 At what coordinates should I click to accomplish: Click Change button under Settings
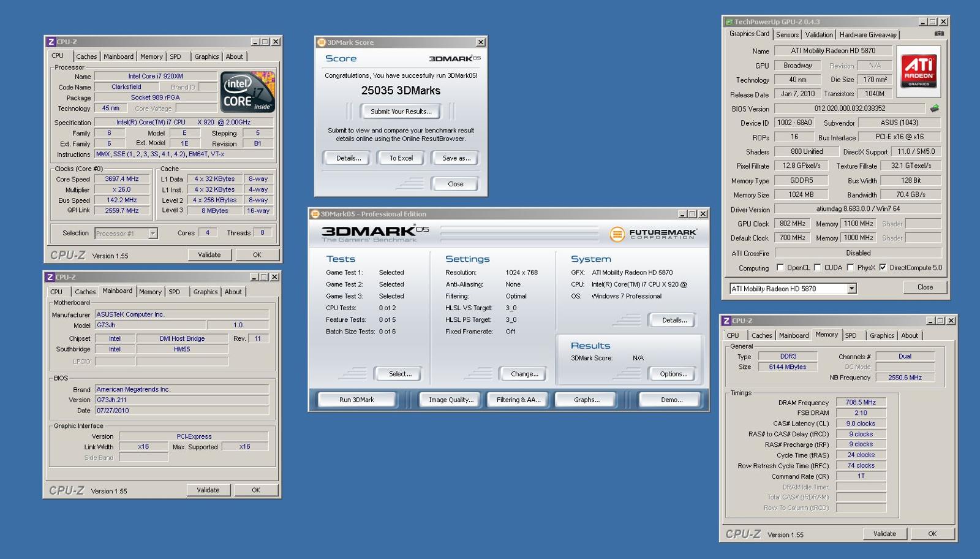tap(524, 374)
